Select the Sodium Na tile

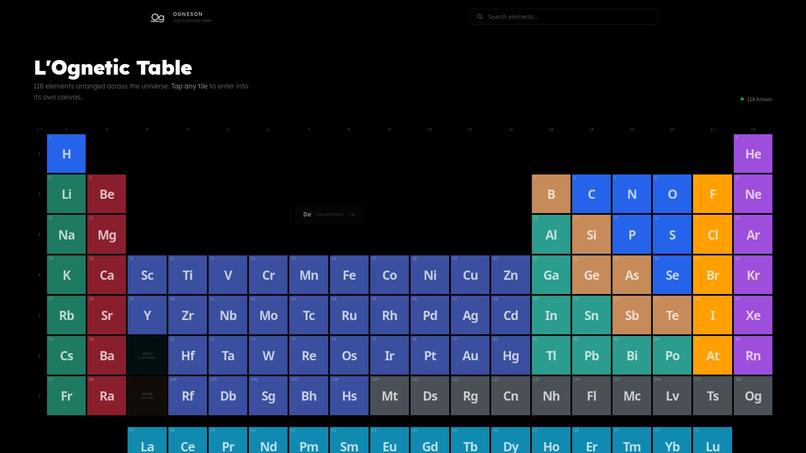[66, 234]
